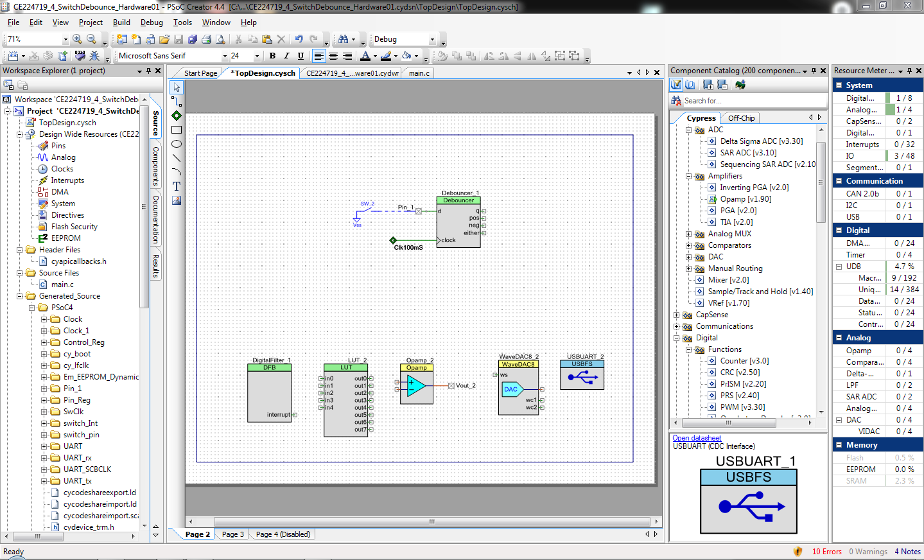Viewport: 924px width, 560px height.
Task: Click the expand all catalog icon
Action: point(708,85)
